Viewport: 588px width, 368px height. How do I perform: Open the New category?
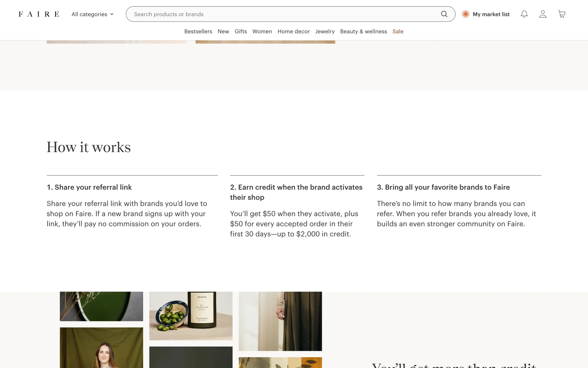pyautogui.click(x=223, y=31)
